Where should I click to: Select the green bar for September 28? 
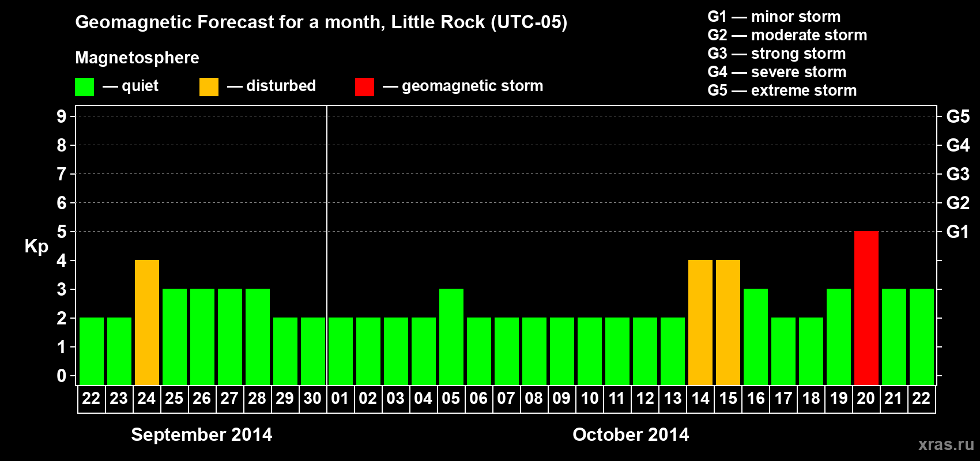[x=257, y=337]
